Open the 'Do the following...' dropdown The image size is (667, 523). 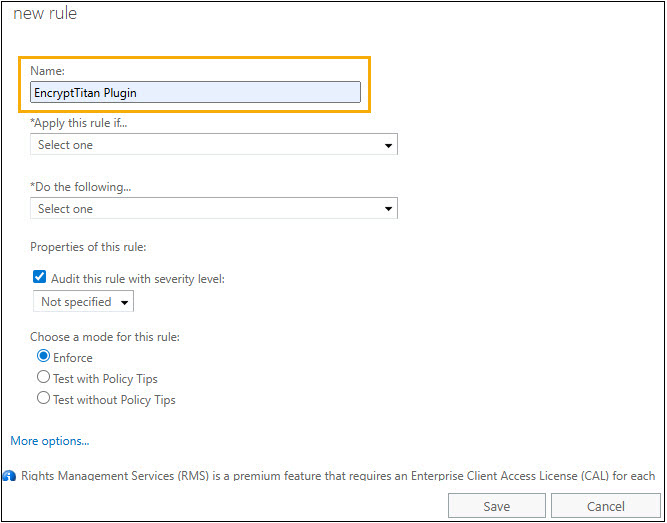click(x=214, y=209)
